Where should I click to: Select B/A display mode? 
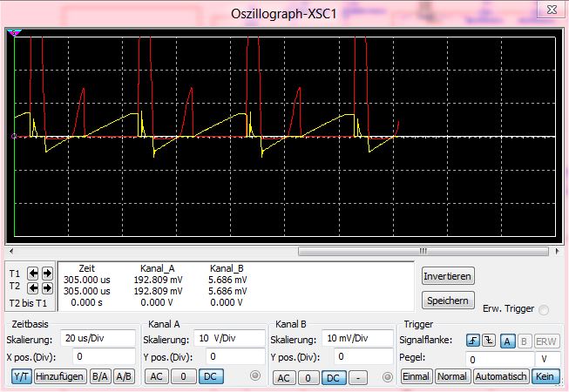[100, 376]
